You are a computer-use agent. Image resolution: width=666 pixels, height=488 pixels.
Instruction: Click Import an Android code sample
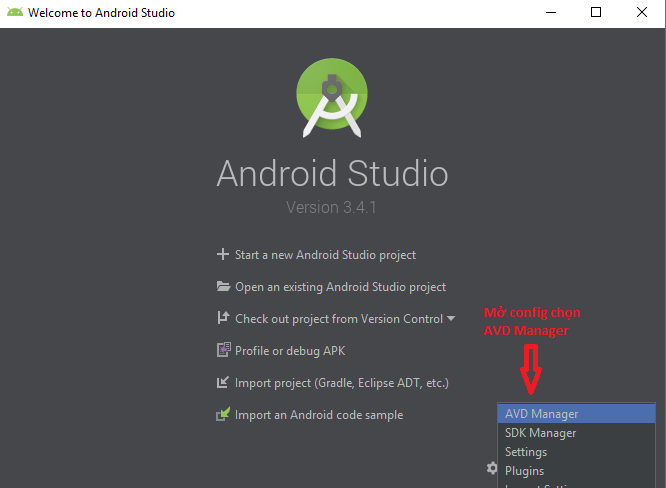(319, 415)
